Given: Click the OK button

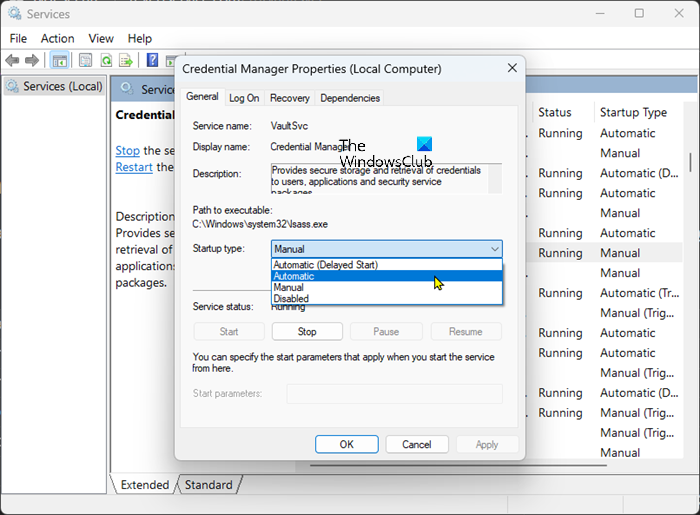Looking at the screenshot, I should [346, 444].
